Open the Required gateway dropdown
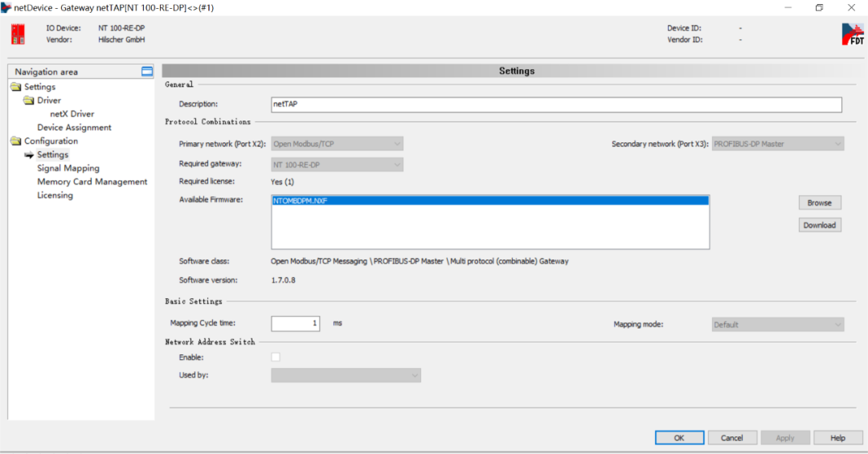 [x=337, y=165]
